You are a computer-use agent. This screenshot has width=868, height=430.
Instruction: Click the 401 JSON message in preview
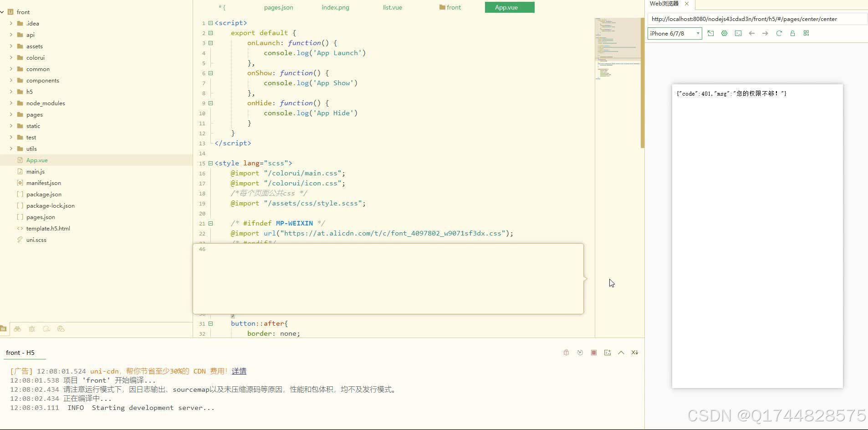(731, 93)
